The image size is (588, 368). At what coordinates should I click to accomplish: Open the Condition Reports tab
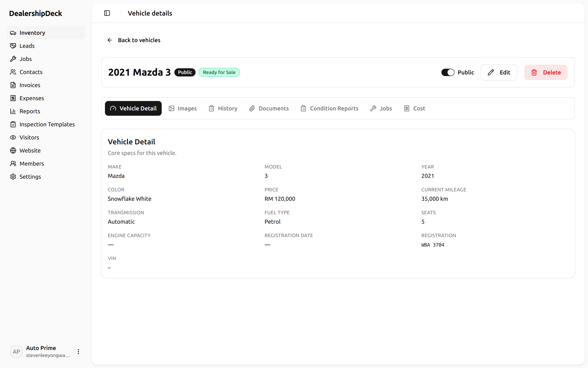[330, 108]
